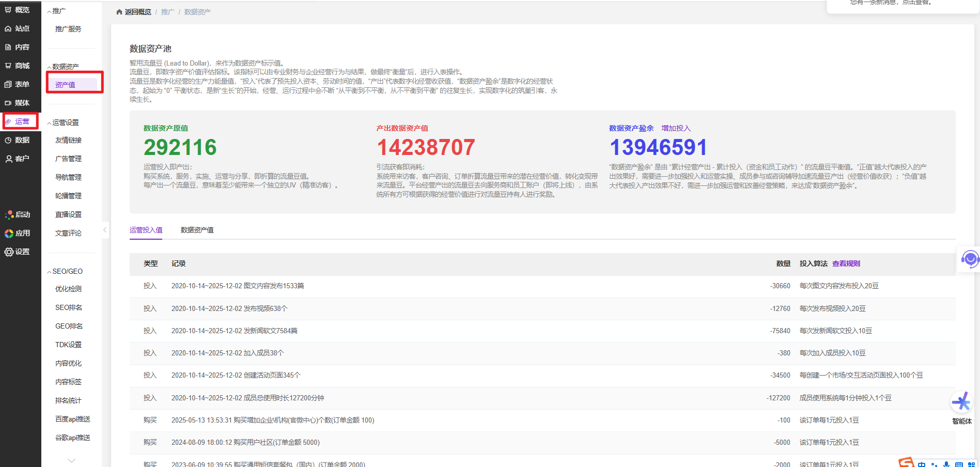
Task: Open the 站点 site section
Action: point(17,28)
